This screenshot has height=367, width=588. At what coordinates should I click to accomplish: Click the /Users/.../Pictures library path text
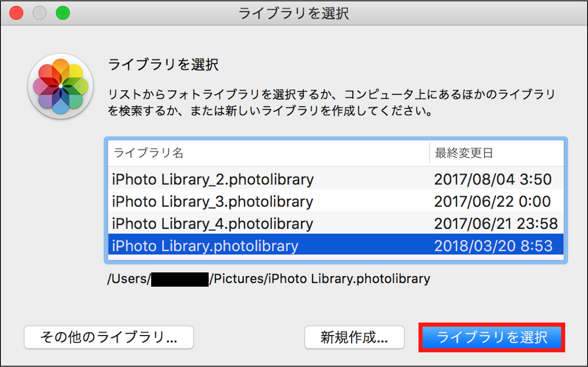(x=320, y=279)
